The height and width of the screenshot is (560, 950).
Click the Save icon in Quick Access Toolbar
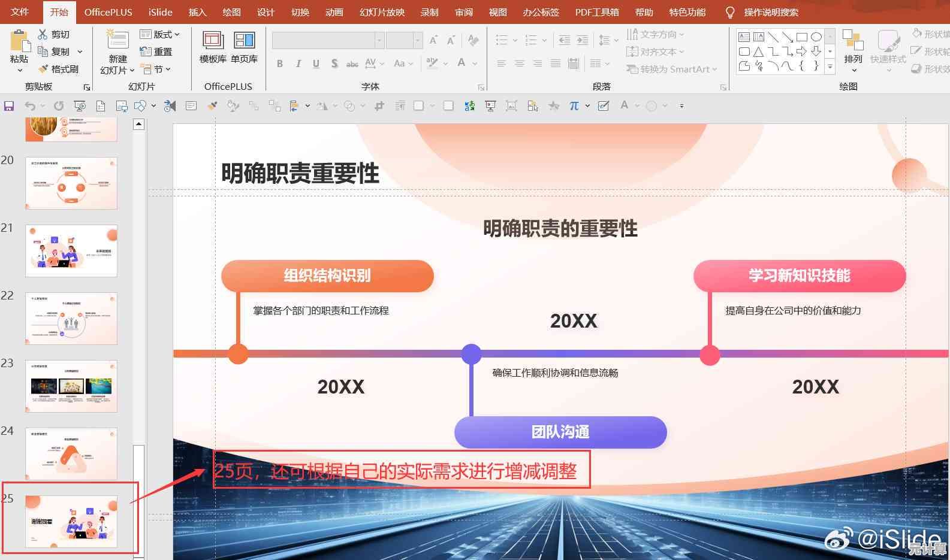coord(9,106)
